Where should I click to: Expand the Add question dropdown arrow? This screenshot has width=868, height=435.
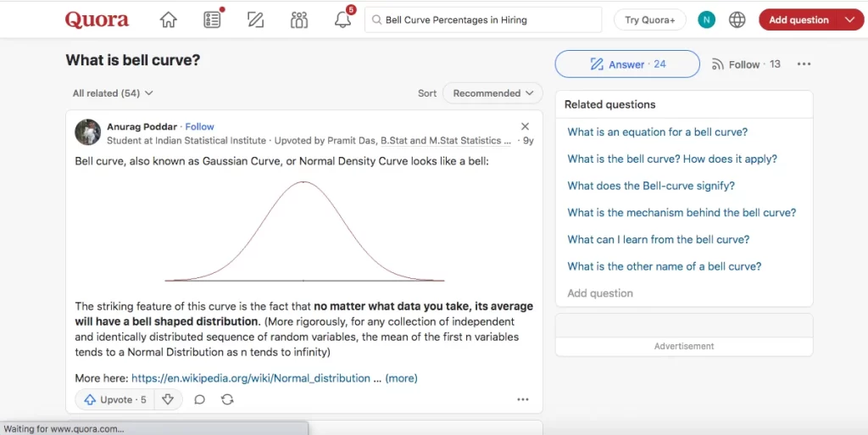click(850, 20)
